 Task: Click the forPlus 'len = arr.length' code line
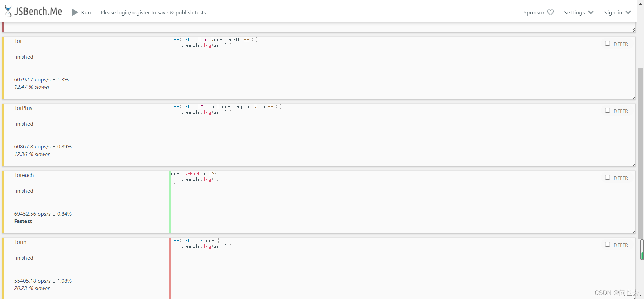[226, 107]
